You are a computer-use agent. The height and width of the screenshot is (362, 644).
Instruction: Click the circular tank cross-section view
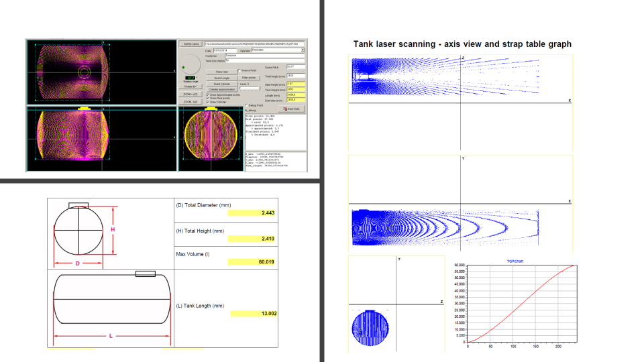[211, 139]
